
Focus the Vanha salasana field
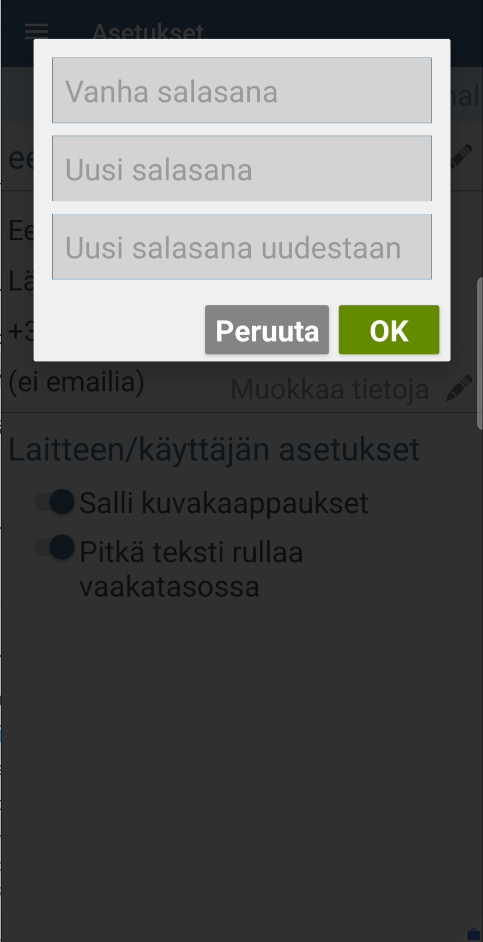(x=242, y=90)
